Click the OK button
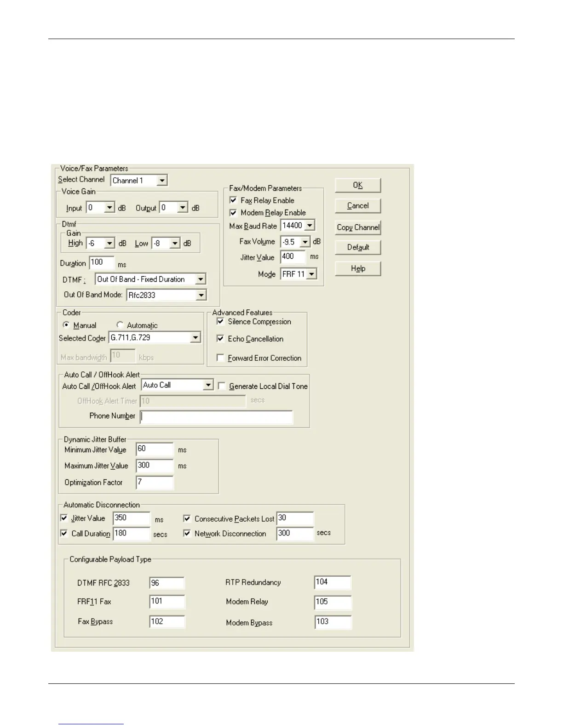The height and width of the screenshot is (728, 563). [x=358, y=185]
